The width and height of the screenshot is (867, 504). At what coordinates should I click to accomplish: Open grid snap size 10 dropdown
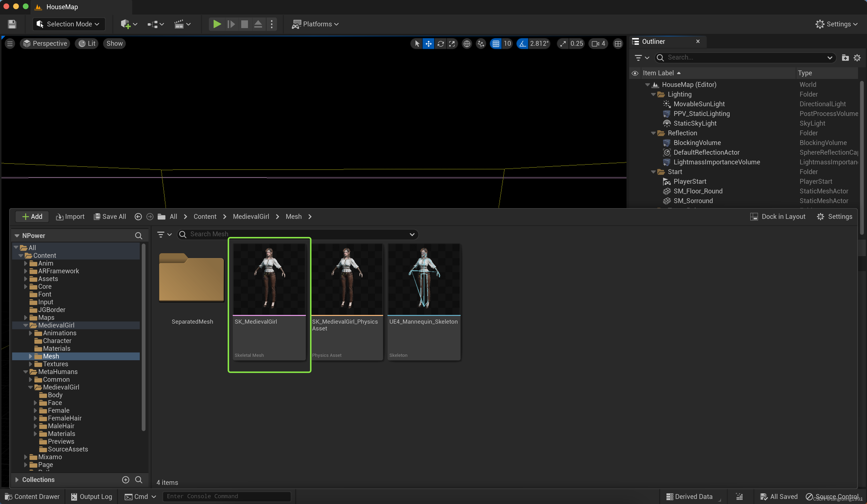point(507,44)
